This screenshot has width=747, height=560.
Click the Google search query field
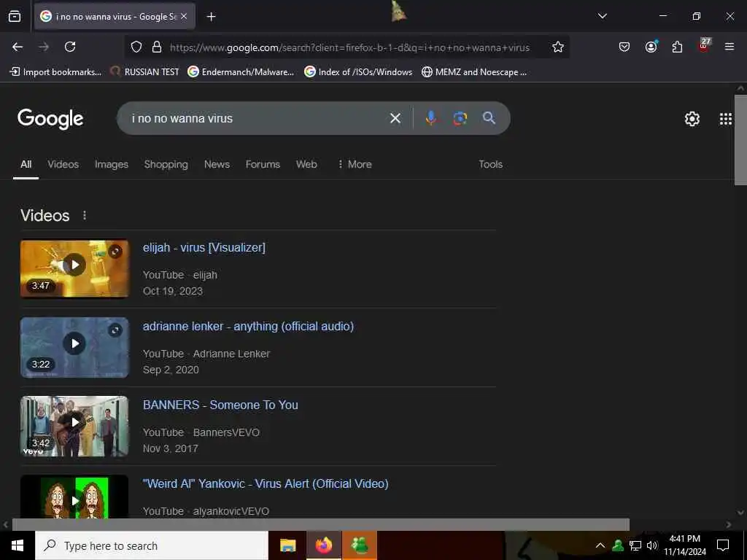tap(252, 118)
